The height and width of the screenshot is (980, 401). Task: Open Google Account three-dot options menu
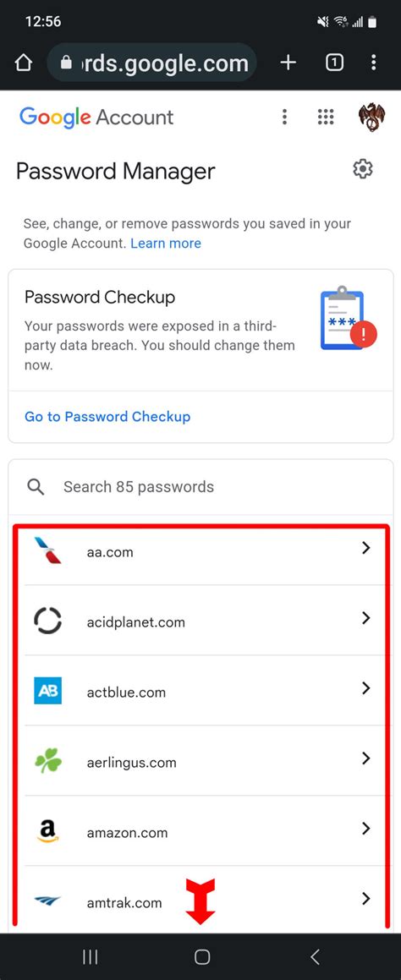(x=284, y=117)
